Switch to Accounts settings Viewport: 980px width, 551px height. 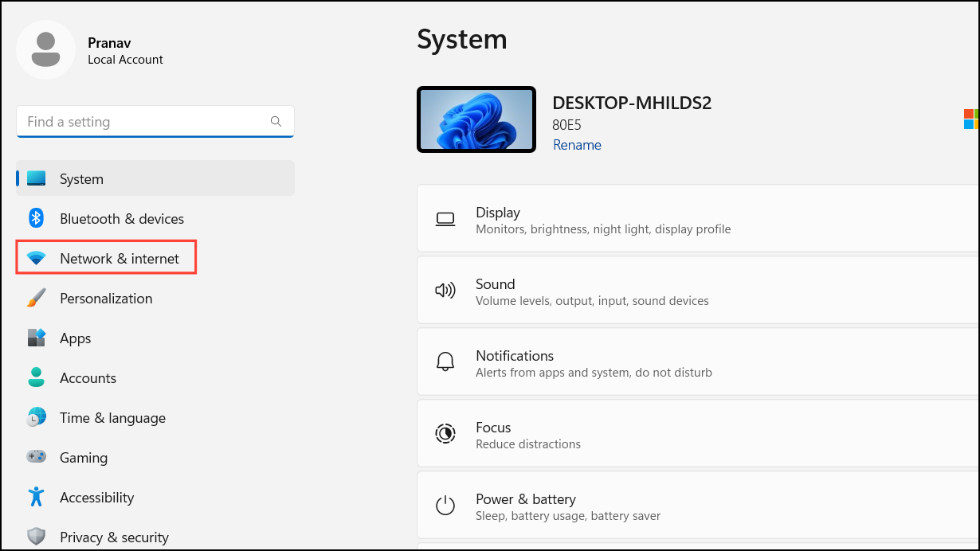pyautogui.click(x=155, y=377)
